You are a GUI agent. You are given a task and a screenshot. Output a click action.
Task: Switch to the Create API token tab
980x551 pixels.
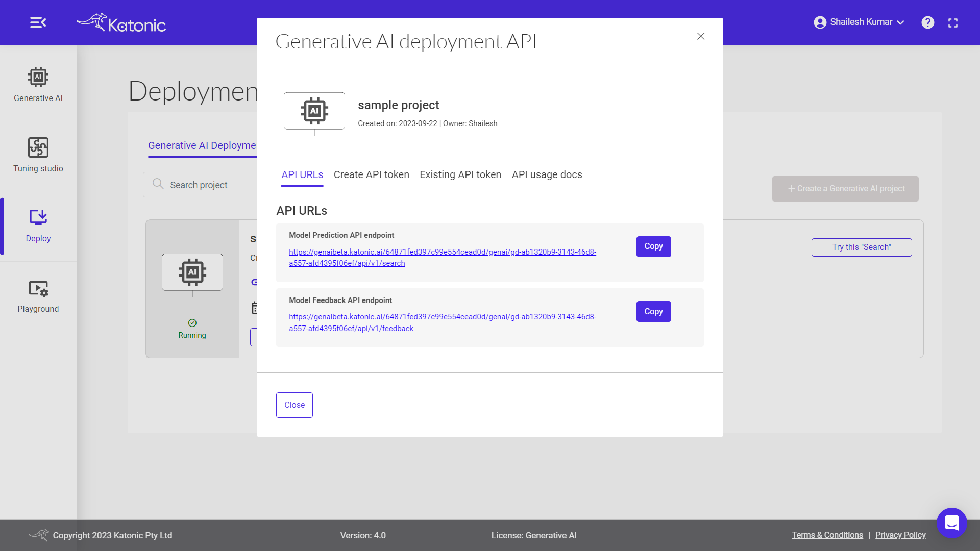click(x=372, y=174)
